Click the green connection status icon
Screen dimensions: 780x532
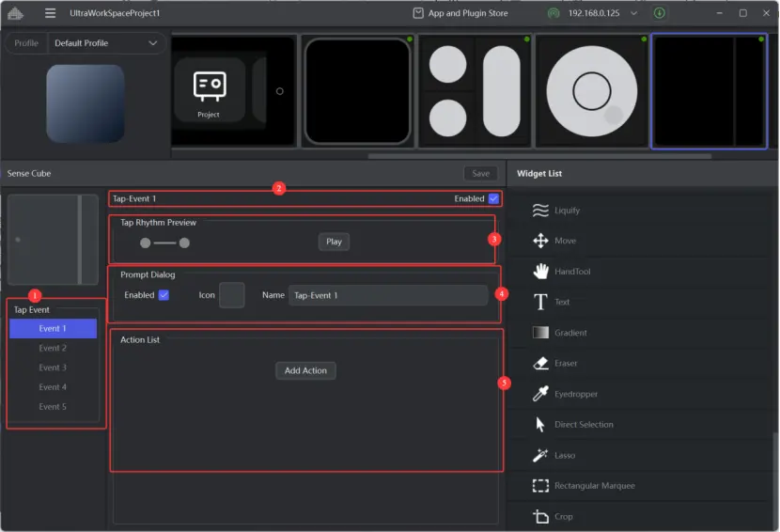(x=554, y=13)
